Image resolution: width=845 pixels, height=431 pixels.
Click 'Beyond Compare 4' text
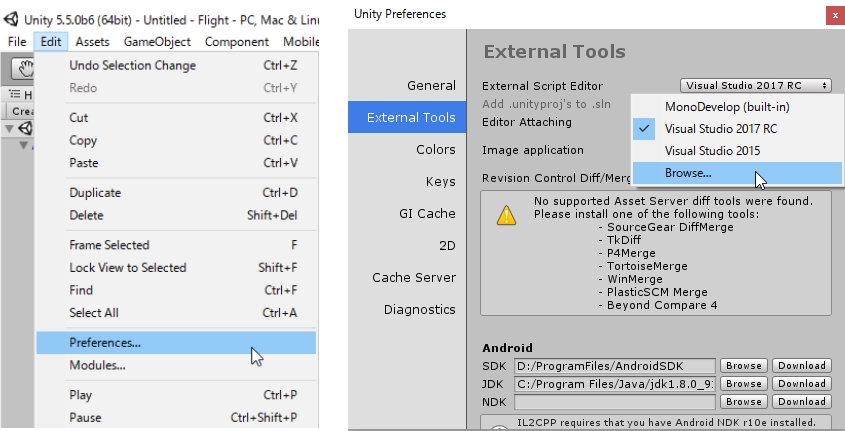coord(662,305)
